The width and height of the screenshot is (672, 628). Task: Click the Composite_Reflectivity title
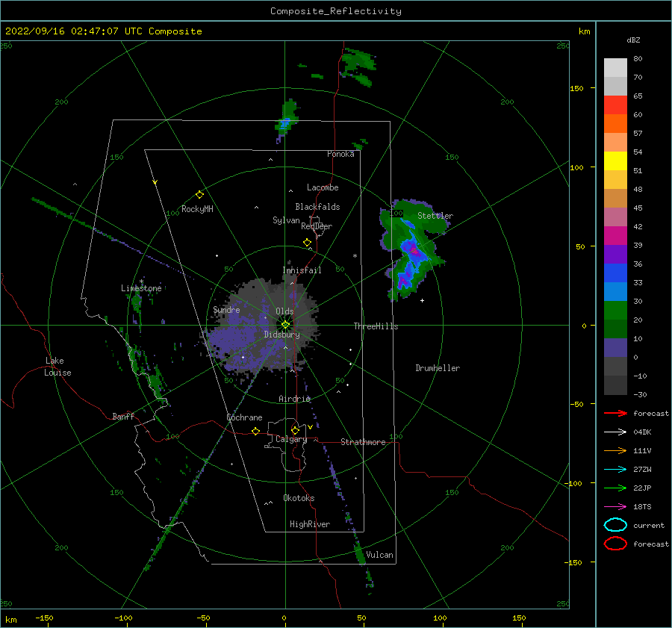[x=336, y=11]
